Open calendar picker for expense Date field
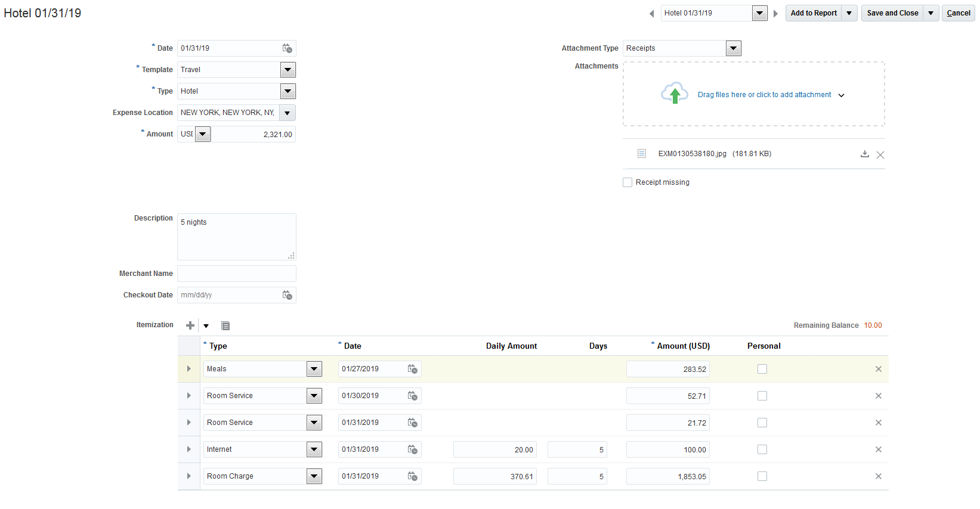This screenshot has width=980, height=509. pyautogui.click(x=287, y=48)
